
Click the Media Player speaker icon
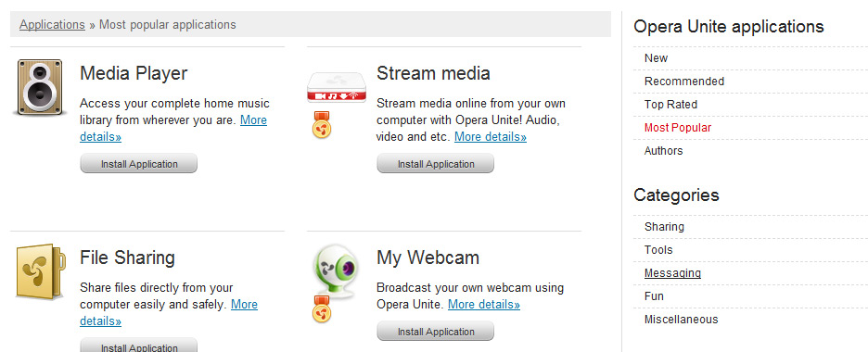pos(40,87)
